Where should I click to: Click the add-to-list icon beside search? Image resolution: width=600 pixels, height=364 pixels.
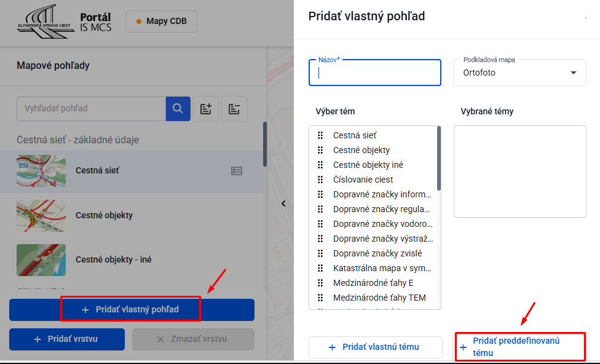coord(206,109)
